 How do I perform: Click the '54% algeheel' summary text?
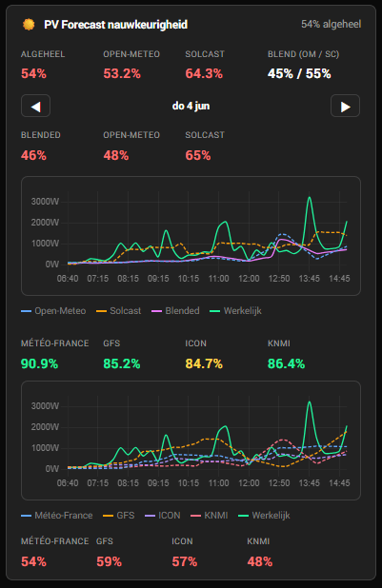331,25
